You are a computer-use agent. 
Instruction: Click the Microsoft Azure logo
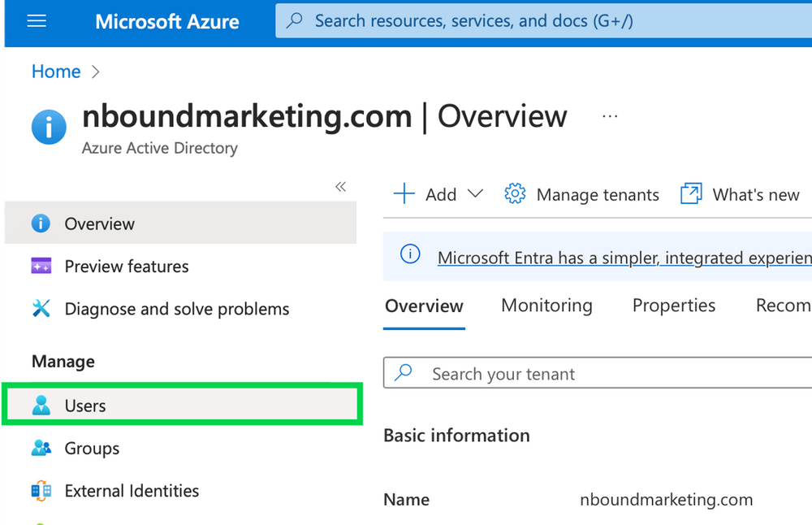(166, 21)
